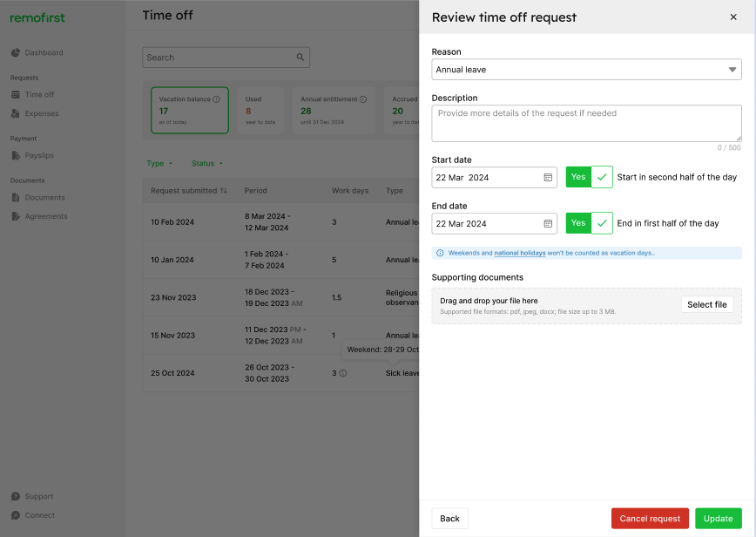Click the Support chat icon

16,497
